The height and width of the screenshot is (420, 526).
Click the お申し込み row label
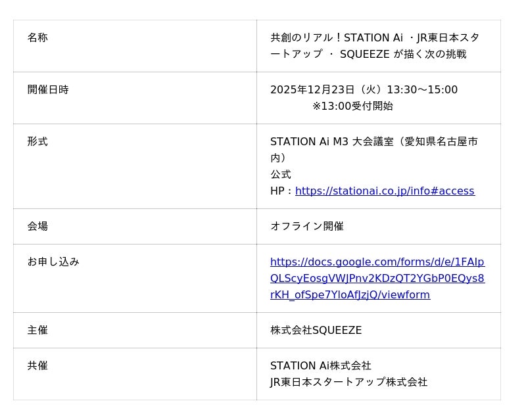pyautogui.click(x=53, y=262)
